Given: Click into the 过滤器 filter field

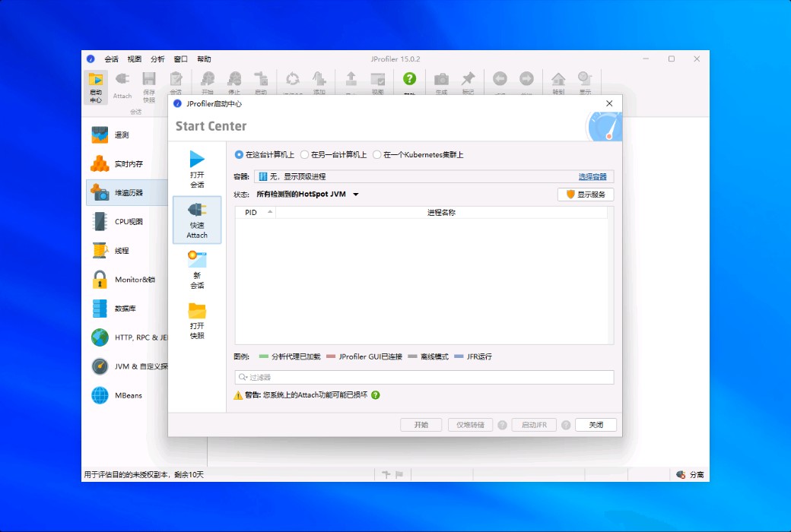Looking at the screenshot, I should point(424,377).
